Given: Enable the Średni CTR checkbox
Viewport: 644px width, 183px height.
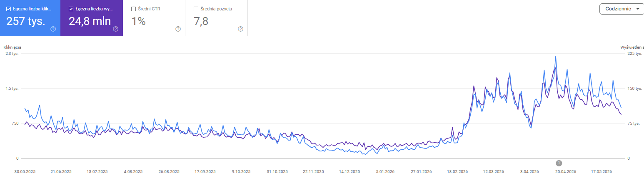Looking at the screenshot, I should (x=133, y=9).
